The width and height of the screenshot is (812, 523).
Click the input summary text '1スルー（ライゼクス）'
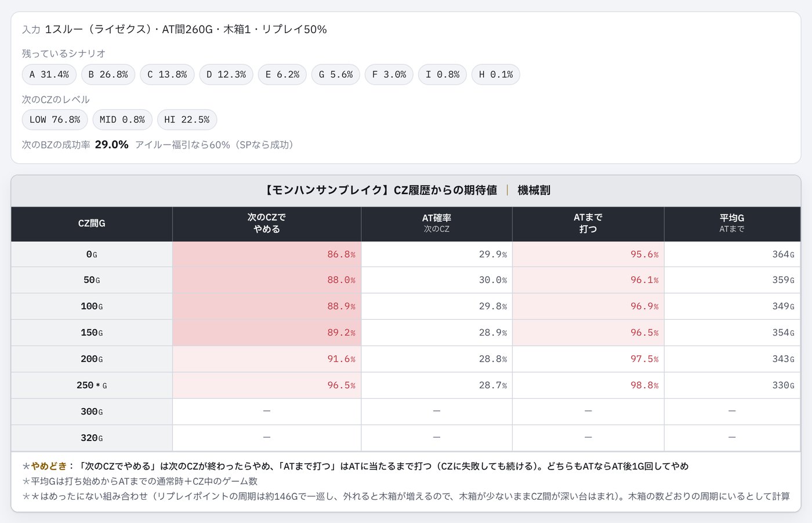pyautogui.click(x=99, y=29)
